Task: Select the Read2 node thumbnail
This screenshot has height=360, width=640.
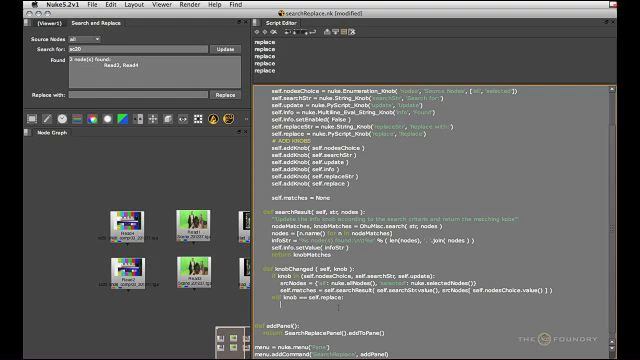Action: coord(128,273)
